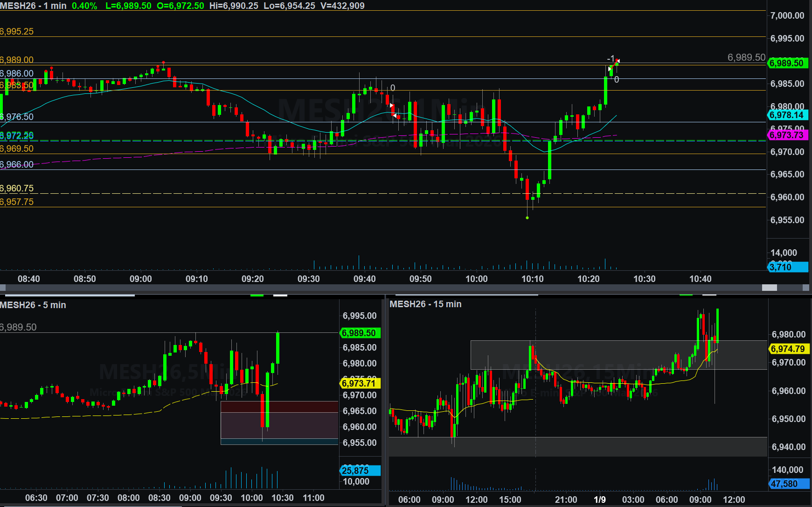Click the 6,995.25 orange level label
This screenshot has width=812, height=507.
point(17,31)
